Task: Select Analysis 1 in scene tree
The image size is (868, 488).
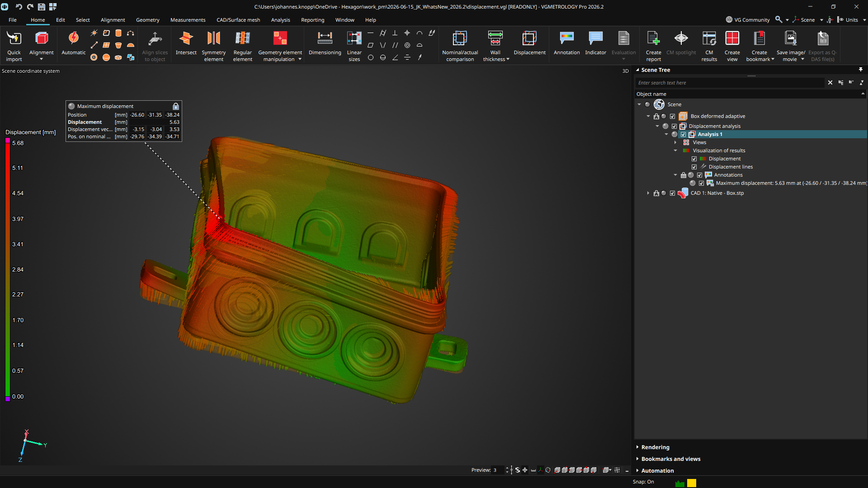Action: tap(710, 135)
